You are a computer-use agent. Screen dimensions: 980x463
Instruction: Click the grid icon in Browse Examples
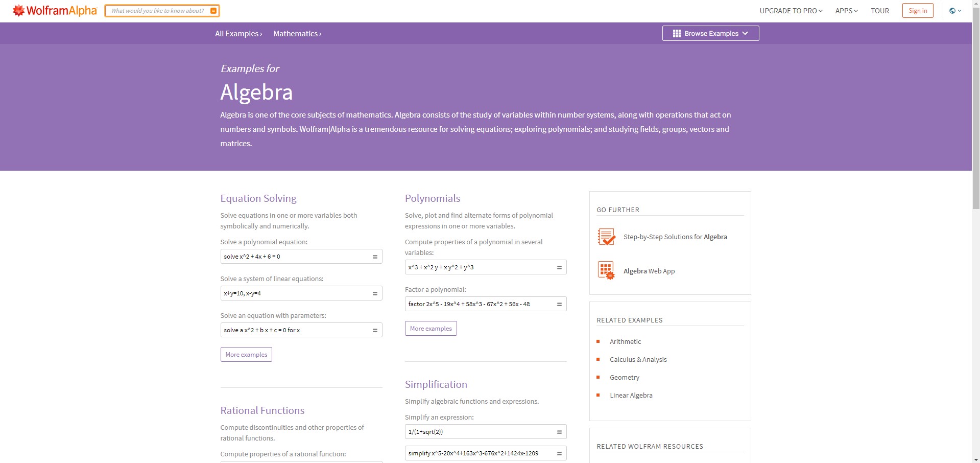[x=677, y=33]
